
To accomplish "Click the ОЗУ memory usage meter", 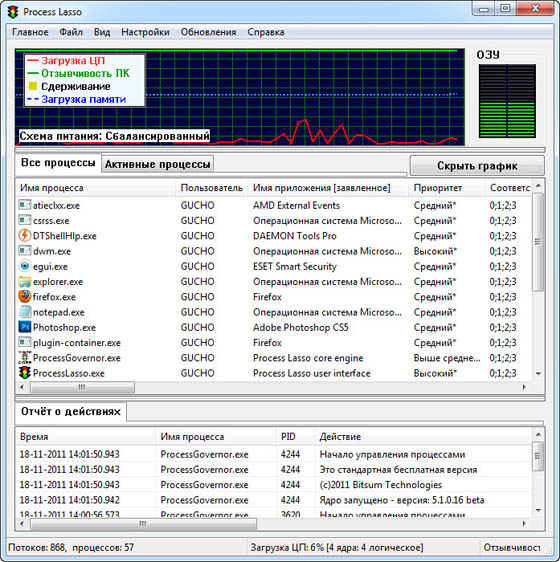I will [507, 101].
